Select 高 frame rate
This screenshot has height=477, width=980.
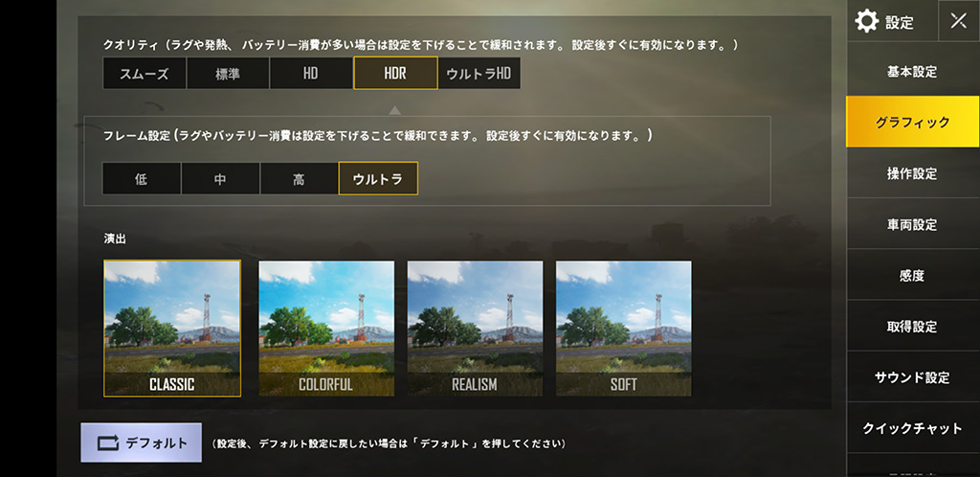pos(299,179)
